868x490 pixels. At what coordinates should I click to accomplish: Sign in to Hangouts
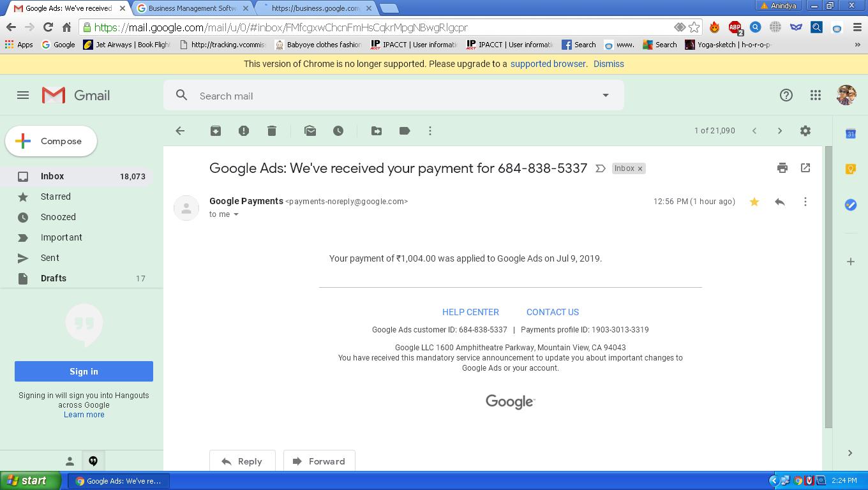(x=84, y=371)
